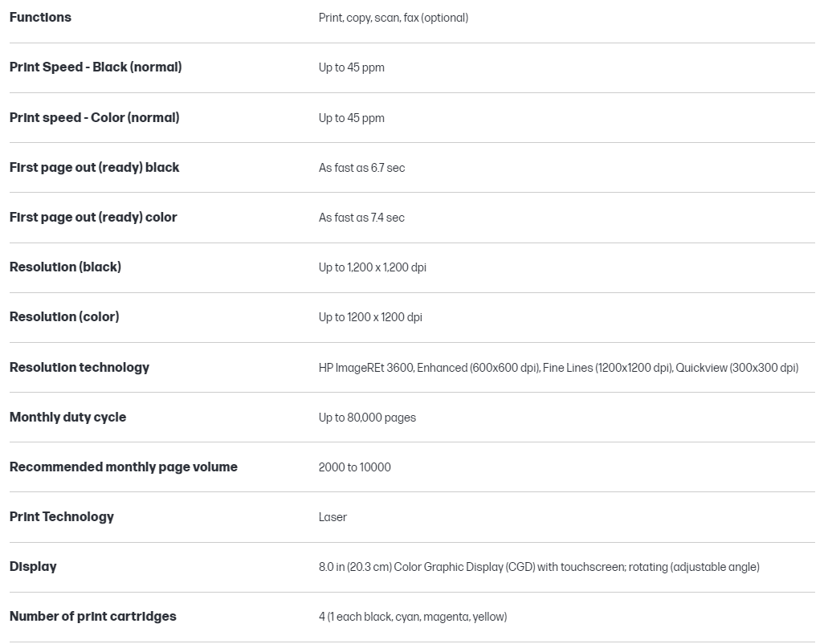Click the Monthly duty cycle label
Image resolution: width=824 pixels, height=644 pixels.
coord(67,418)
